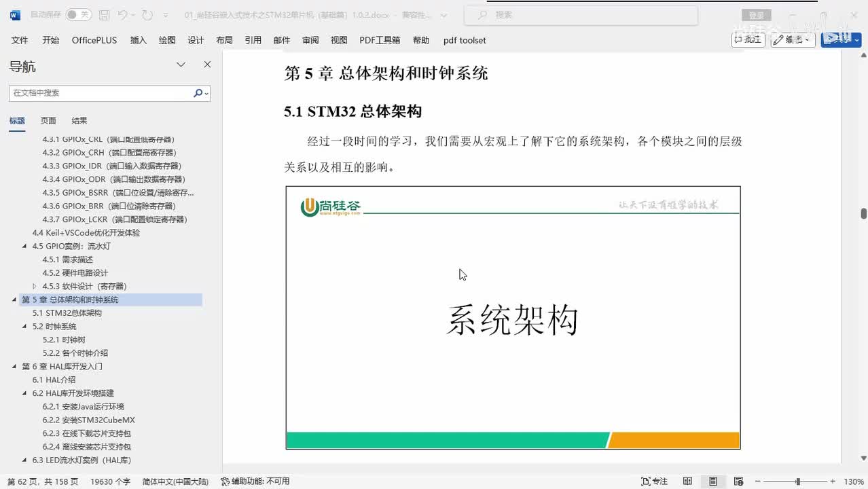Click the 系统架构 slide image
Screen dimensions: 868x489
513,318
